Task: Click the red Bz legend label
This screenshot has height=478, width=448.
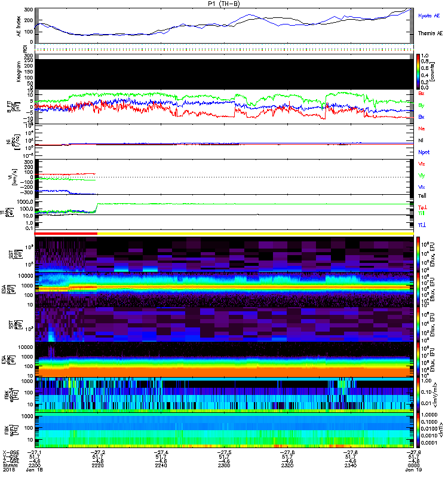Action: pos(421,93)
